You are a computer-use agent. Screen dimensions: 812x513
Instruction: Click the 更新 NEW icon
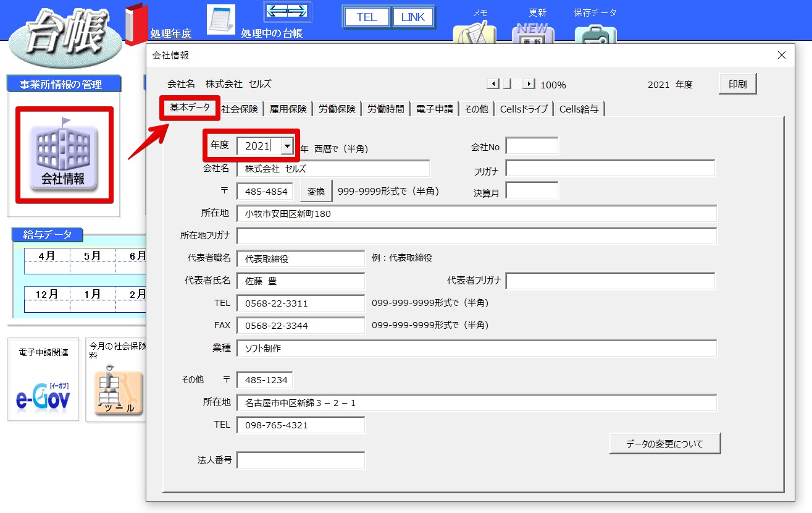pyautogui.click(x=533, y=32)
